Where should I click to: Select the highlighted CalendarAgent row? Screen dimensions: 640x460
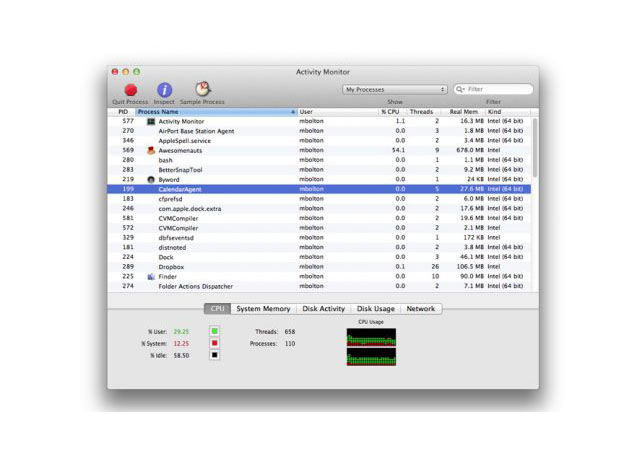click(319, 189)
